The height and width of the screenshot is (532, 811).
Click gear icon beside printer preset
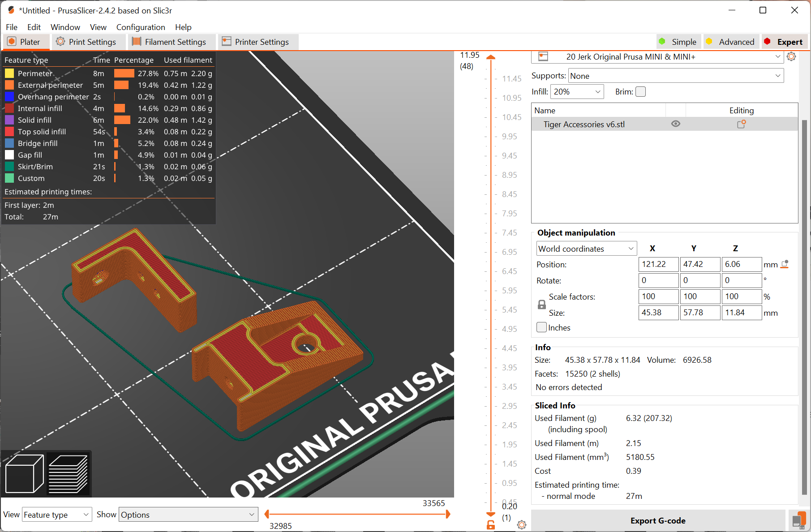791,57
